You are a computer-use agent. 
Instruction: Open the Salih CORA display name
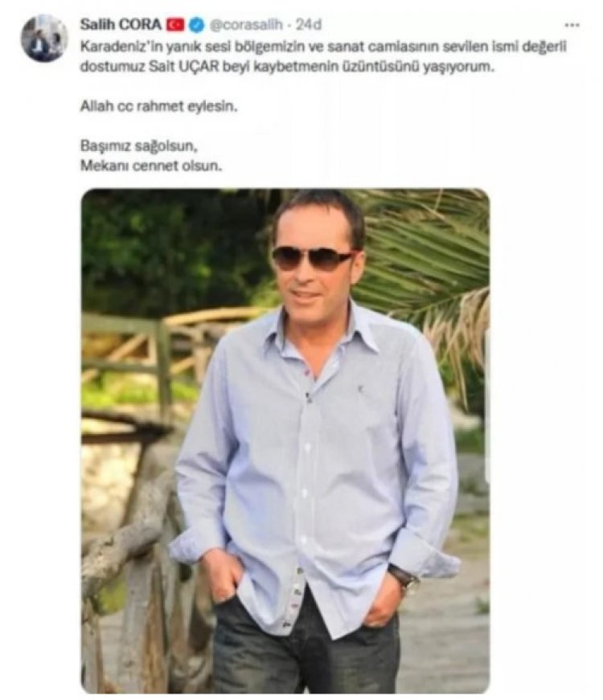point(121,25)
